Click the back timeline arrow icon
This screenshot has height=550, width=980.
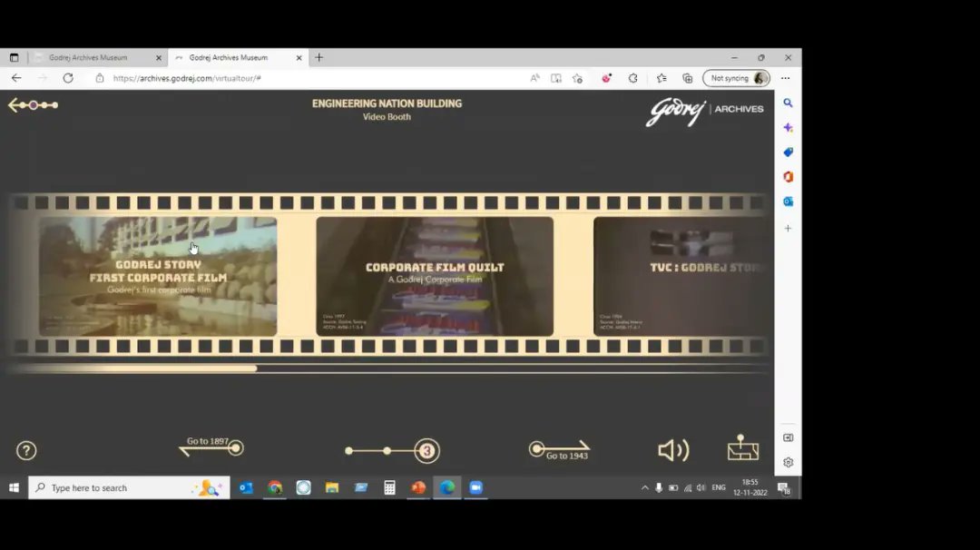(34, 105)
